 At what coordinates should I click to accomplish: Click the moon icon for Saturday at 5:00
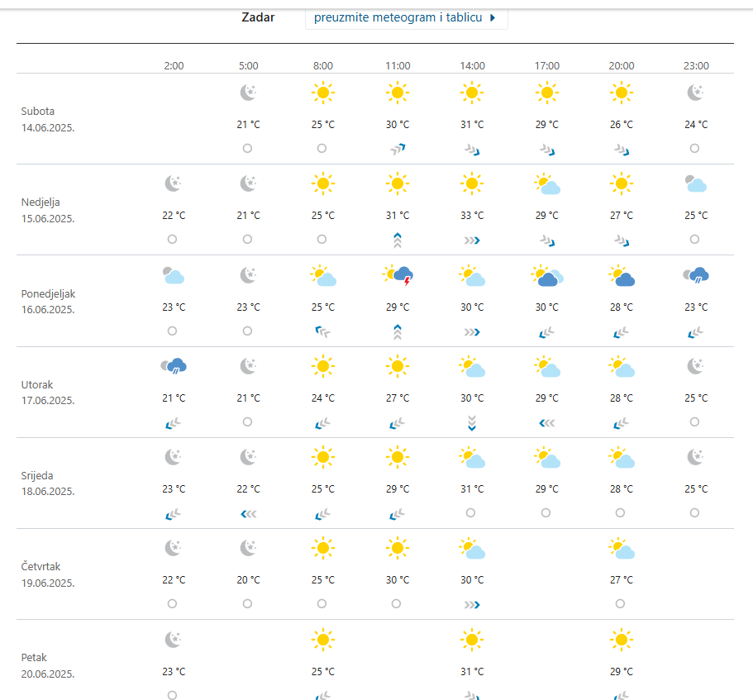248,93
